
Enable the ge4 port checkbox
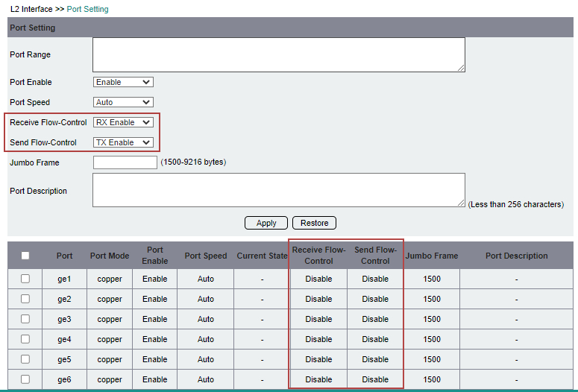click(x=25, y=339)
